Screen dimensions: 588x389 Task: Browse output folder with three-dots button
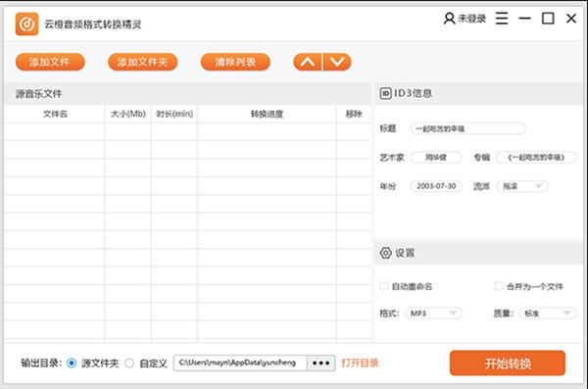(x=321, y=363)
